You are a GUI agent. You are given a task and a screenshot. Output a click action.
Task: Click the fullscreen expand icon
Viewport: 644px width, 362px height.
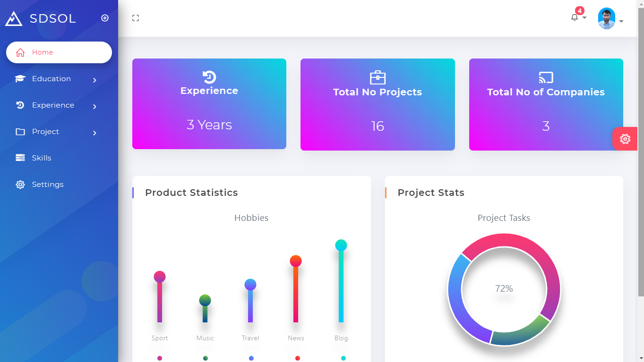pos(136,18)
